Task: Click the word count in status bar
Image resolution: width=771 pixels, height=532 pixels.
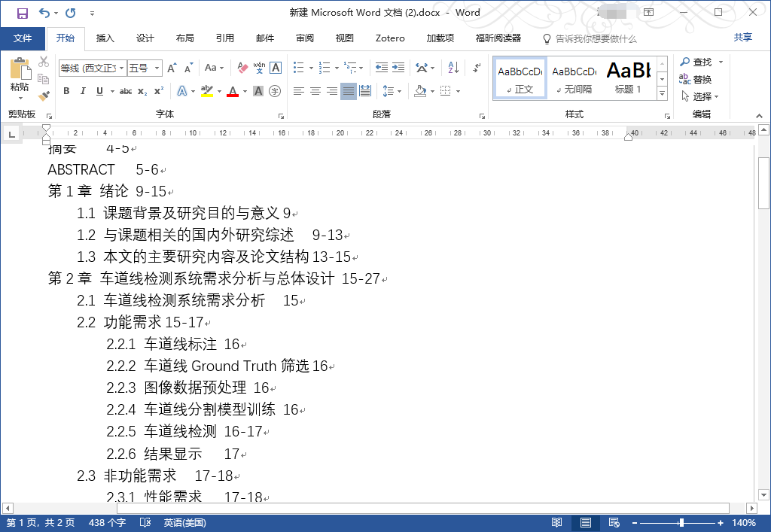Action: pyautogui.click(x=107, y=523)
